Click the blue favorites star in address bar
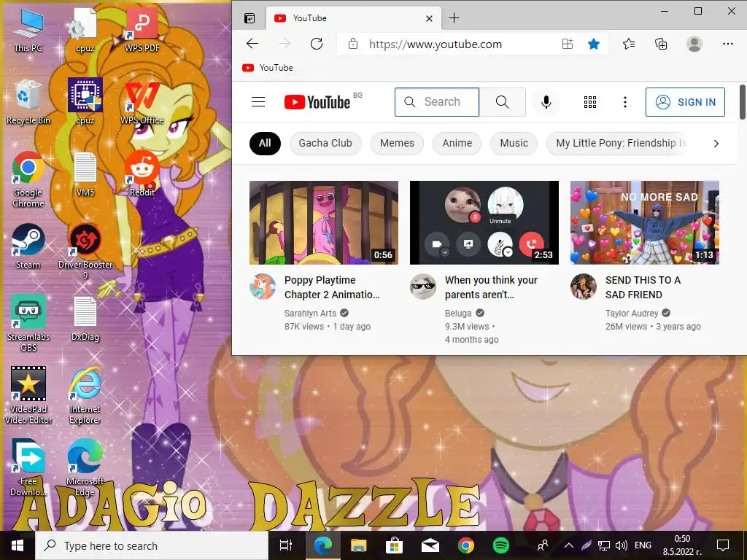 594,44
